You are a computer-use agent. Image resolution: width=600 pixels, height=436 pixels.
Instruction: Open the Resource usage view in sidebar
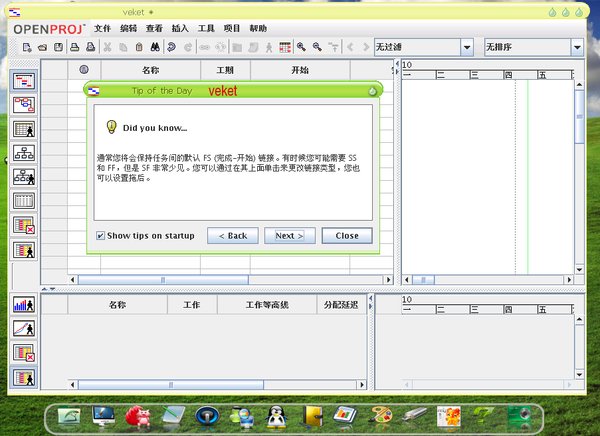pos(24,250)
